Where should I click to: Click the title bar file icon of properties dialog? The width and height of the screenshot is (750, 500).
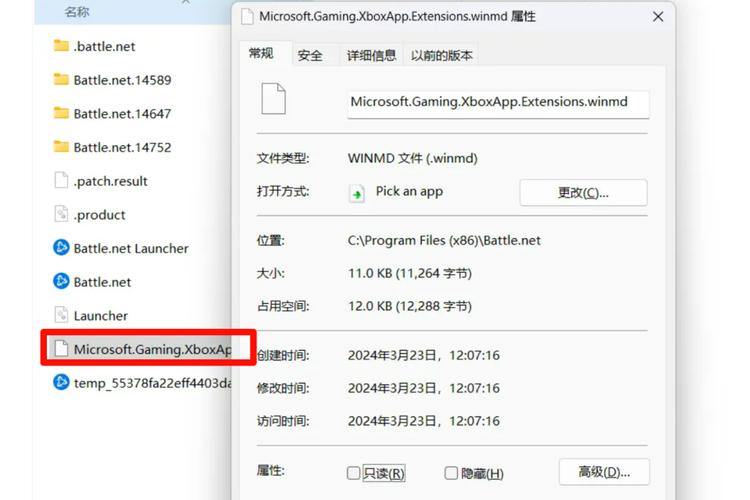247,16
